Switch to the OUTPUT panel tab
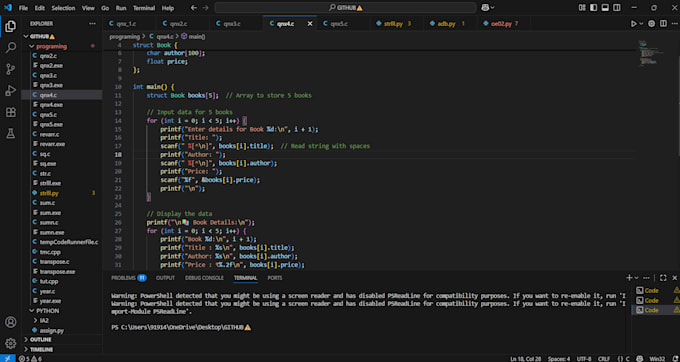 (x=165, y=278)
